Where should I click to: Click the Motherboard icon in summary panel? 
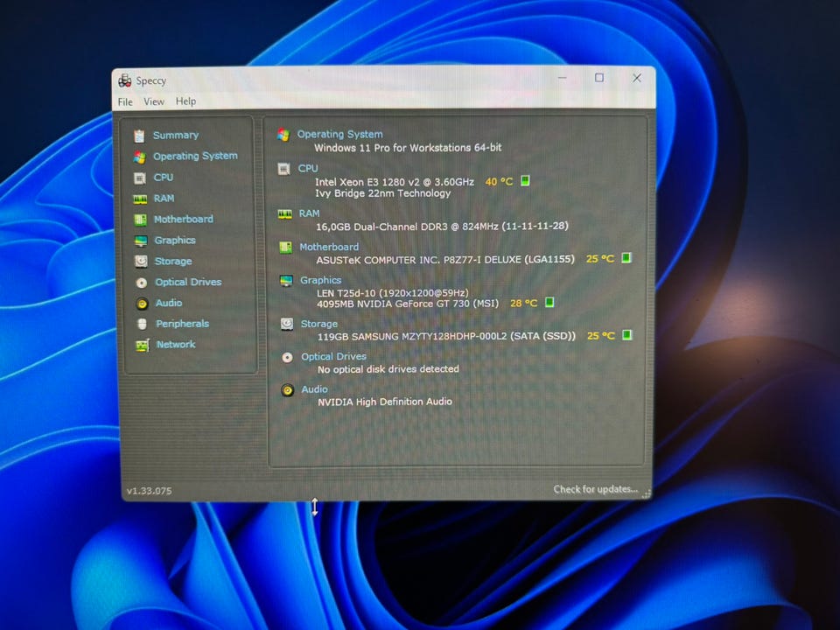285,248
